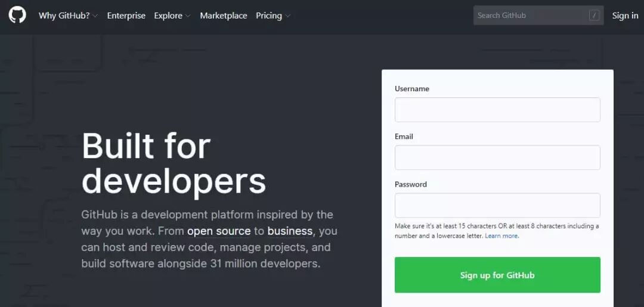Open the Marketplace nav link
Viewport: 644px width, 307px height.
coord(224,15)
